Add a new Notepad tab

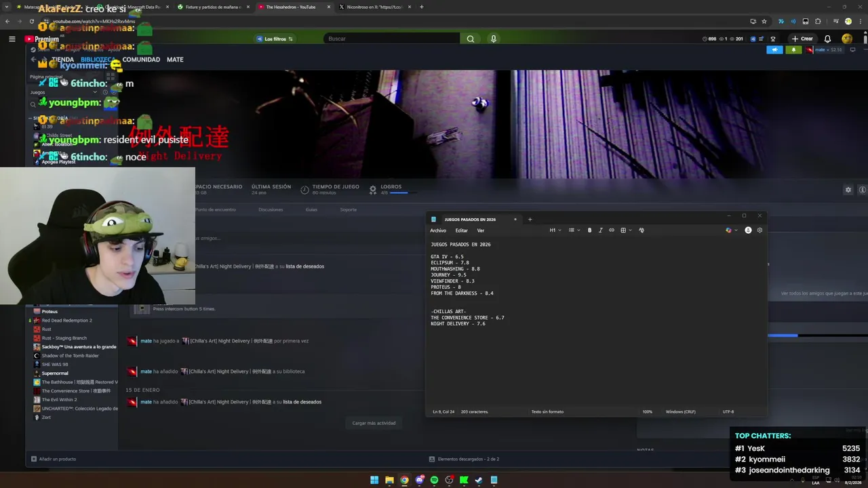[530, 220]
